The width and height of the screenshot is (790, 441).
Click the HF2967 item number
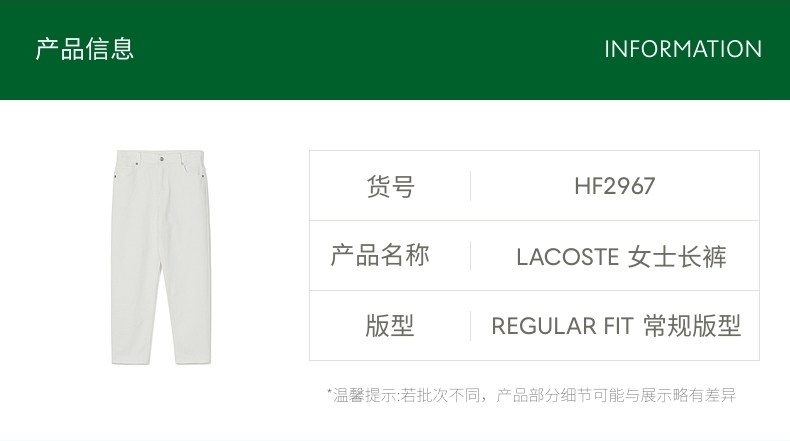615,186
